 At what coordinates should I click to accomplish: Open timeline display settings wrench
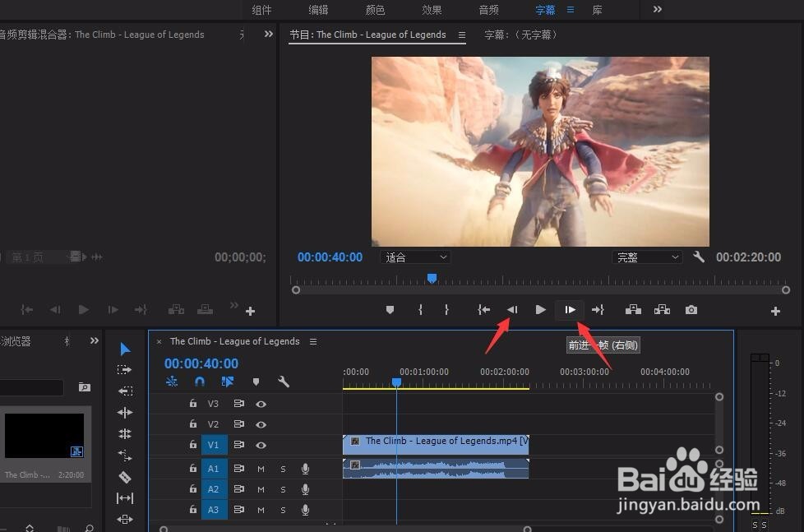pos(284,382)
